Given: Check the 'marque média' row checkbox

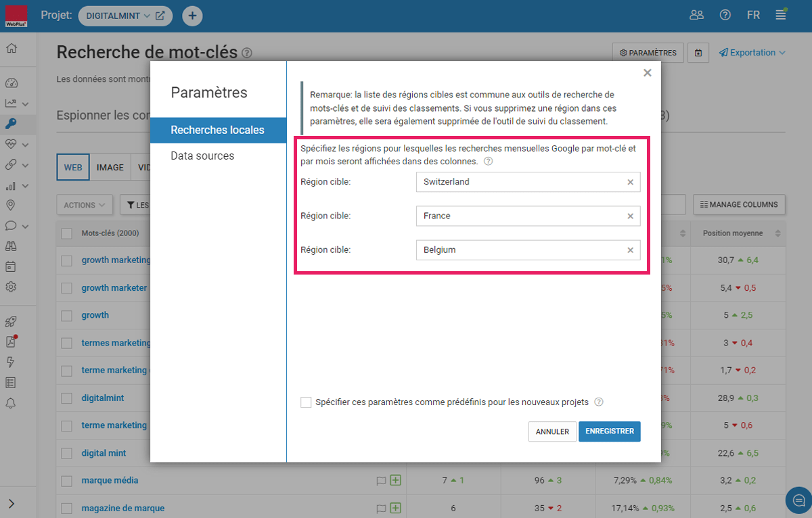Looking at the screenshot, I should click(x=66, y=481).
